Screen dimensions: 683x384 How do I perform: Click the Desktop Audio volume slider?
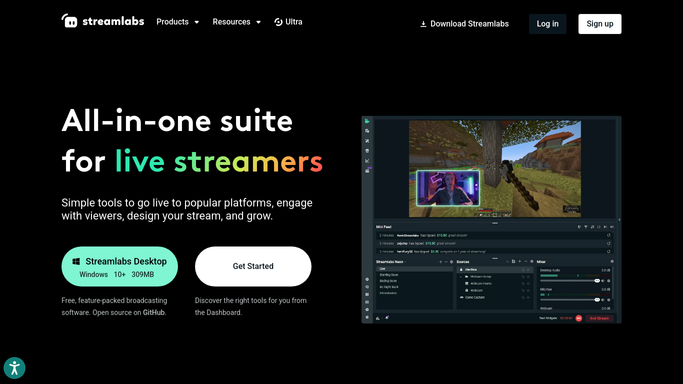[570, 281]
